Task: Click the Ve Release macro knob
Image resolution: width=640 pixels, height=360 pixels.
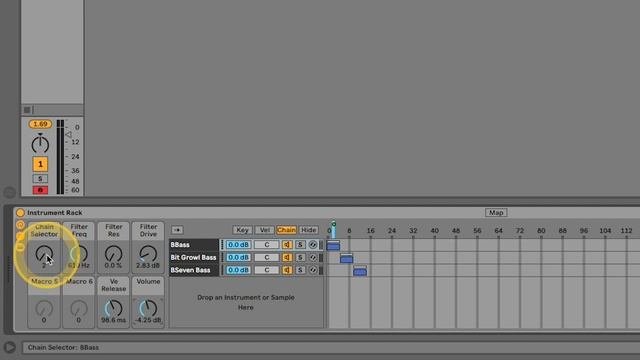Action: pyautogui.click(x=113, y=309)
